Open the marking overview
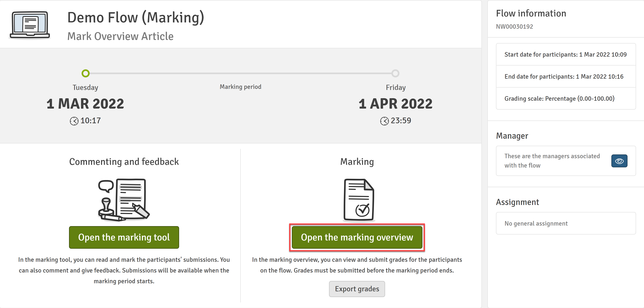Viewport: 644px width, 308px height. point(357,237)
